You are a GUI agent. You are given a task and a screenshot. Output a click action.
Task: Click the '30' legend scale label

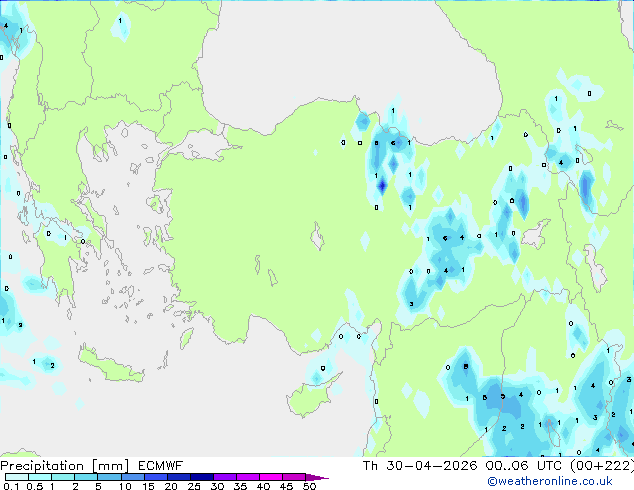pyautogui.click(x=217, y=486)
